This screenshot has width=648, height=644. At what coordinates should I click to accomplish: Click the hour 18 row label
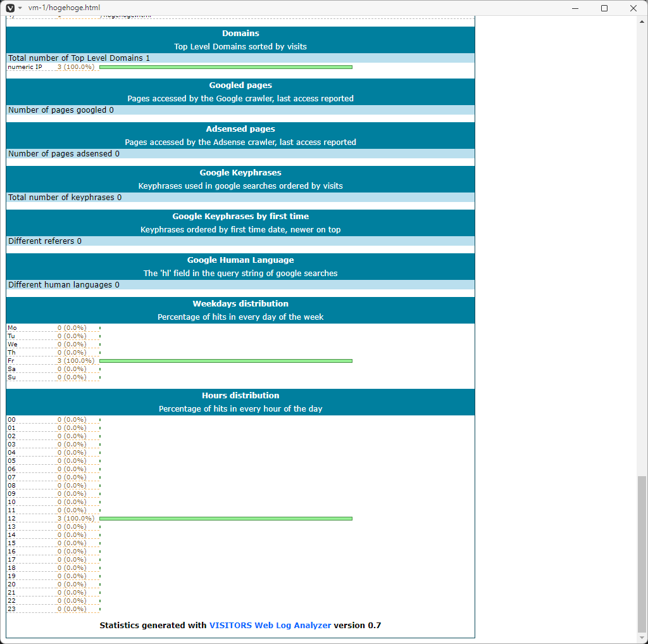click(x=11, y=568)
